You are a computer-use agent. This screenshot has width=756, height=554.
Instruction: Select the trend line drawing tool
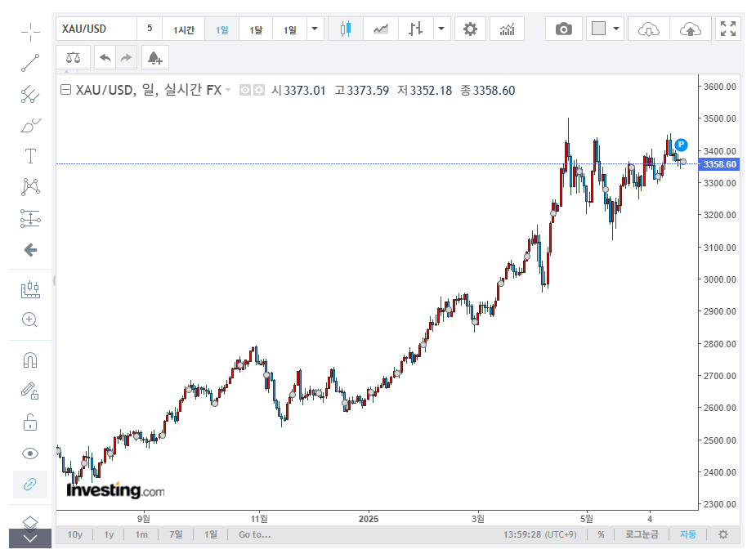coord(30,63)
